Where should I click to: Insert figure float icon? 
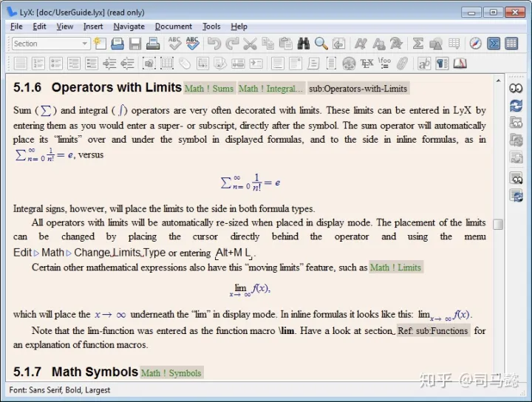coord(149,63)
